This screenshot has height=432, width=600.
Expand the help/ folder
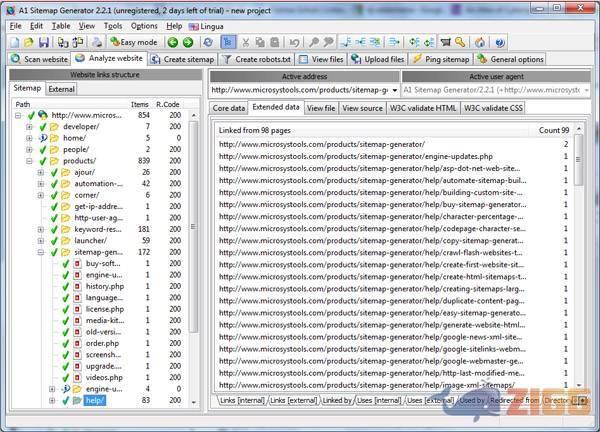[x=52, y=401]
